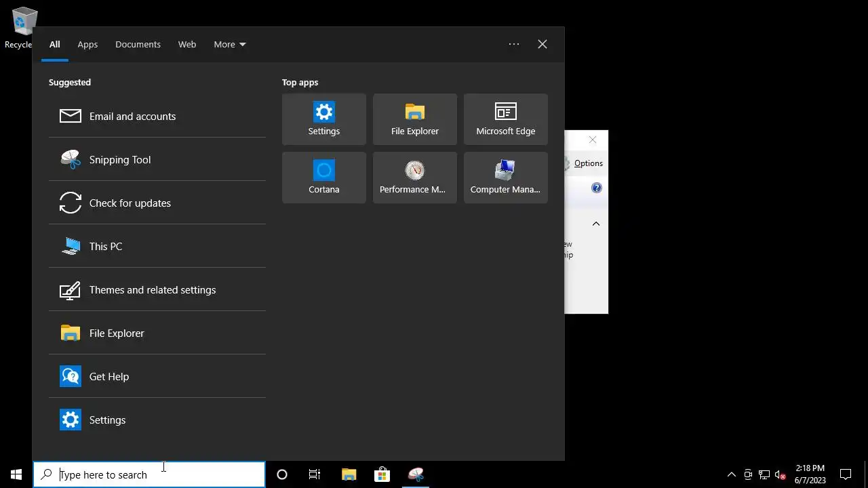Click the Type here to search box

pos(149,474)
